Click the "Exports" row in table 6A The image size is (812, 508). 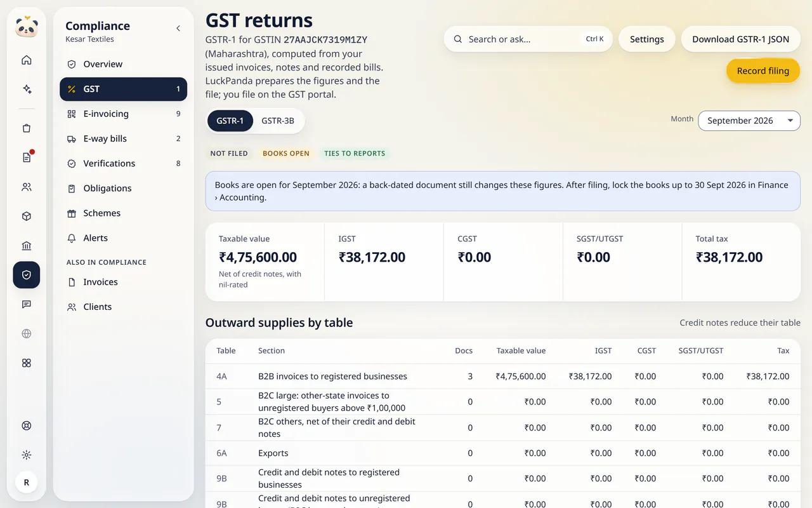point(503,453)
